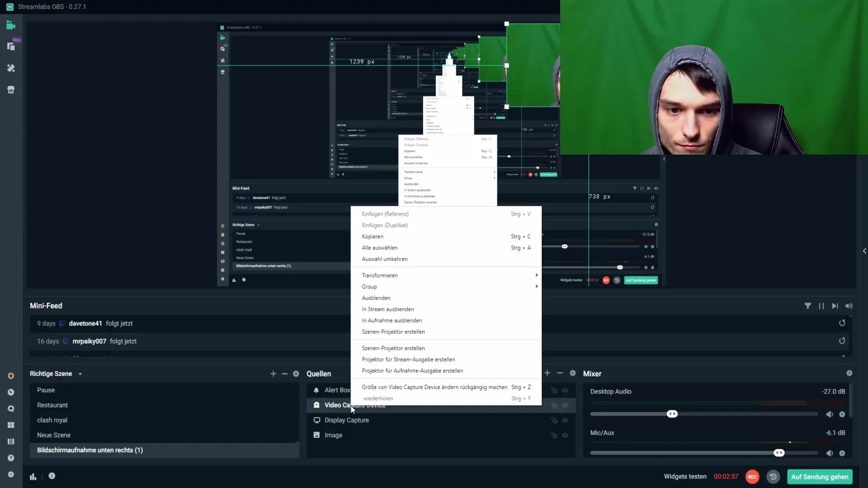Select In Stream ausblenden menu entry
The width and height of the screenshot is (868, 488).
coord(387,309)
